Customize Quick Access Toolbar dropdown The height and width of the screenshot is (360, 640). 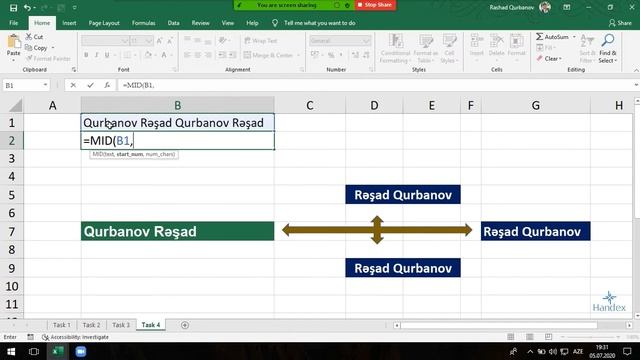coord(75,8)
